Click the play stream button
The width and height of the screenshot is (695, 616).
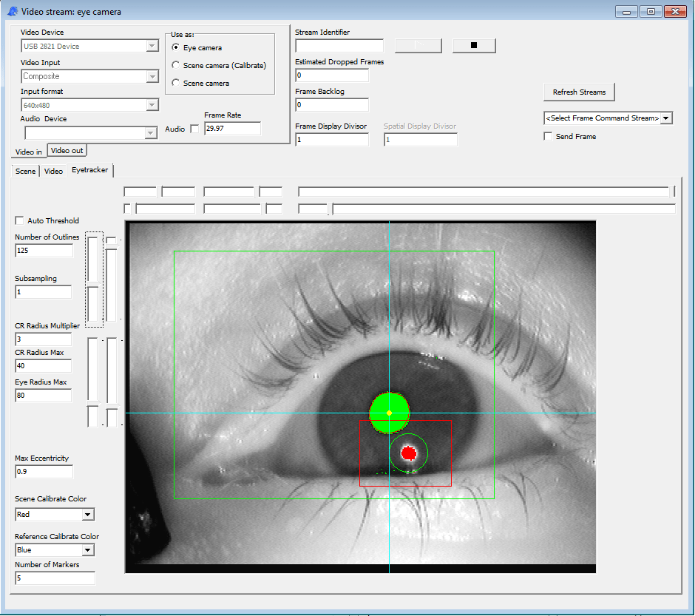pos(418,46)
